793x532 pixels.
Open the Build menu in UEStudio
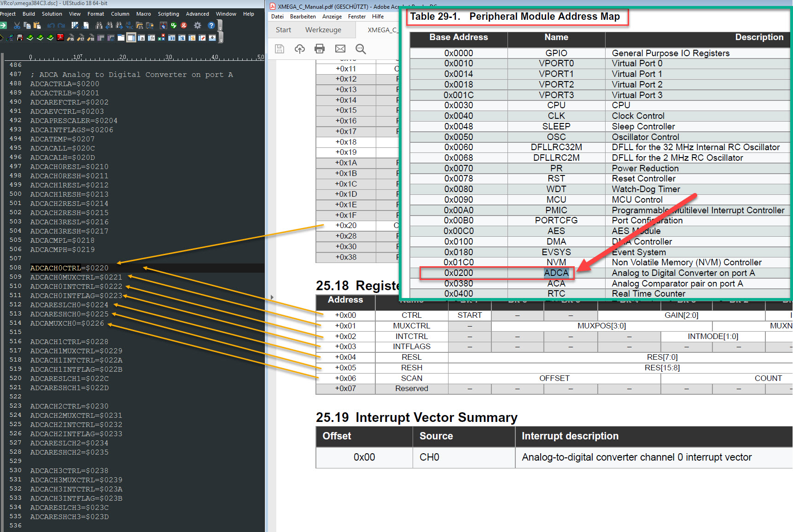pyautogui.click(x=29, y=14)
